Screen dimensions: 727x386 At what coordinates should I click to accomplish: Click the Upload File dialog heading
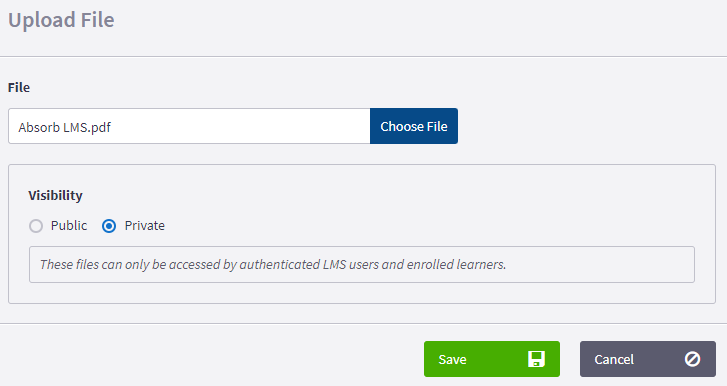coord(61,20)
